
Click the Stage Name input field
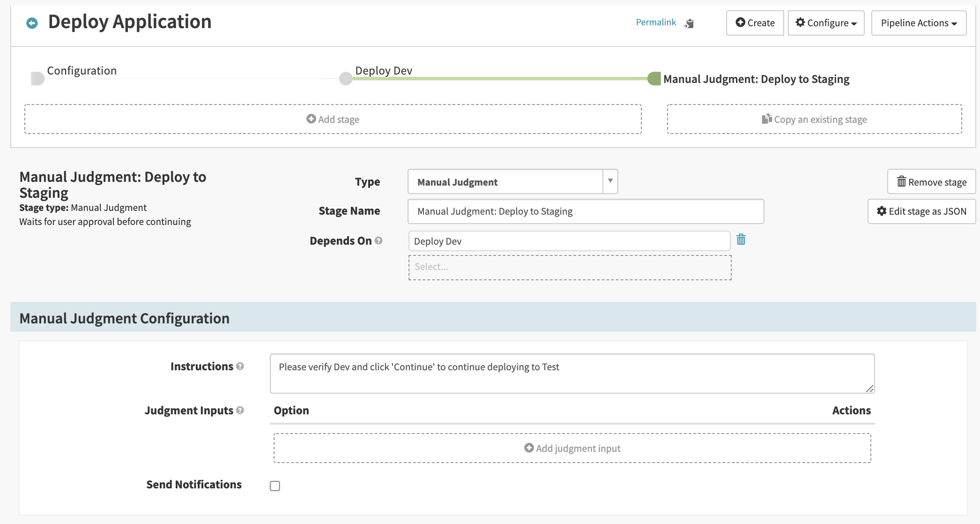click(x=585, y=211)
